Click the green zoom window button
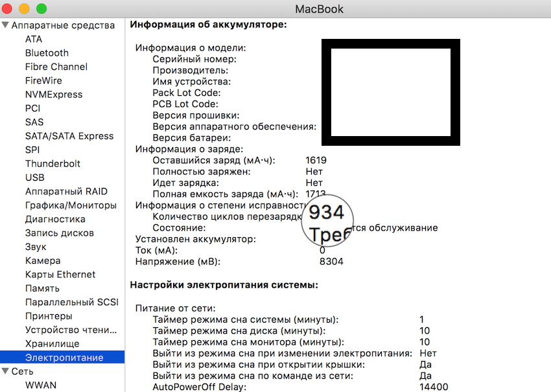Viewport: 551px width, 392px height. click(x=41, y=9)
